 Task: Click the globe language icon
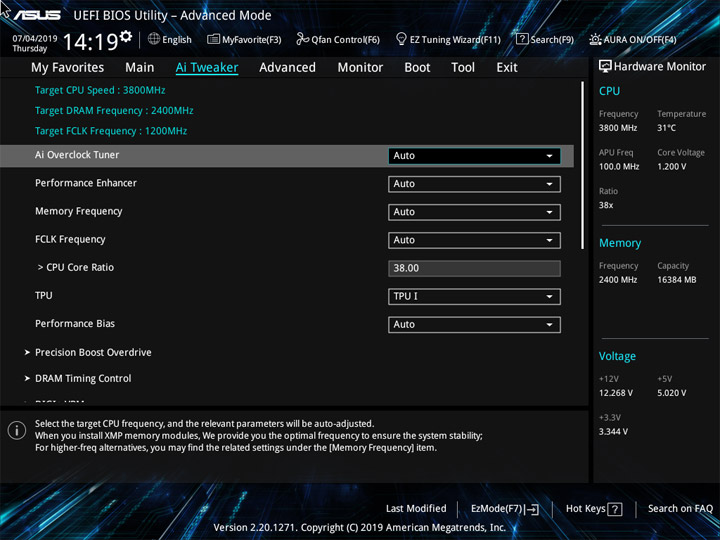click(x=154, y=39)
